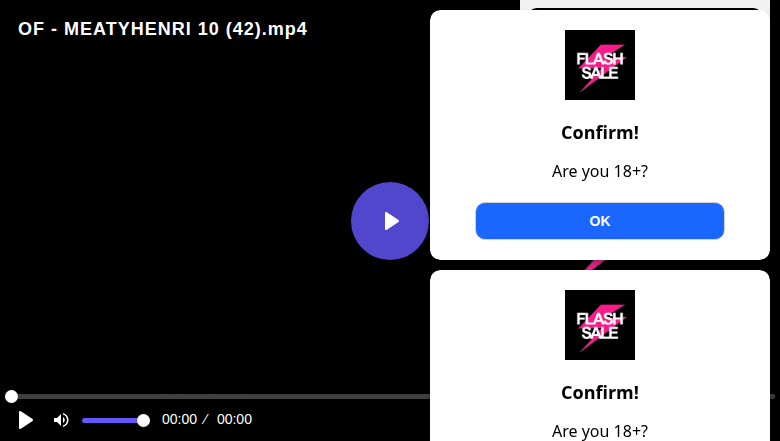Click the dark panel behind top popup
The width and height of the screenshot is (780, 441).
click(x=645, y=8)
